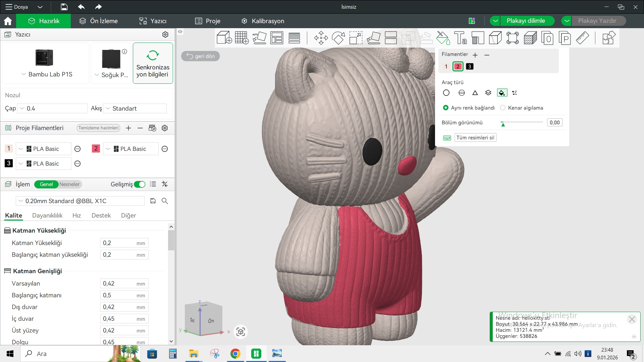Select the Move tool in toolbar

[x=321, y=38]
